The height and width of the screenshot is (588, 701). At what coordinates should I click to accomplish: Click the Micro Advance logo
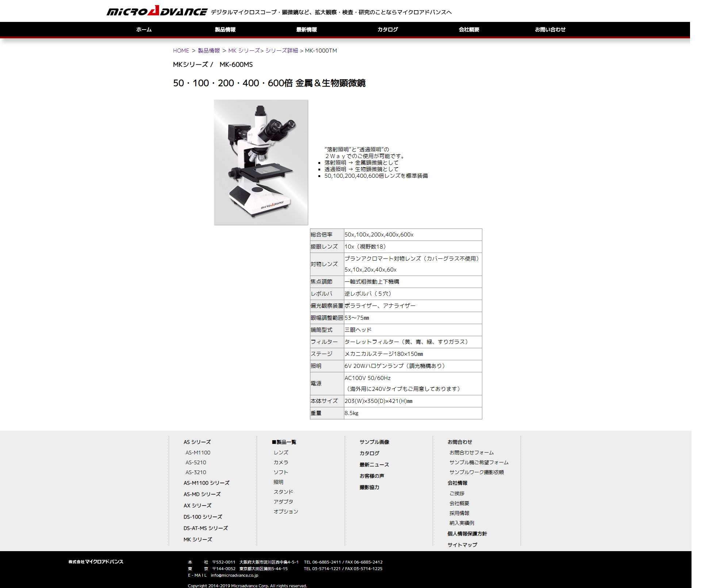tap(157, 11)
